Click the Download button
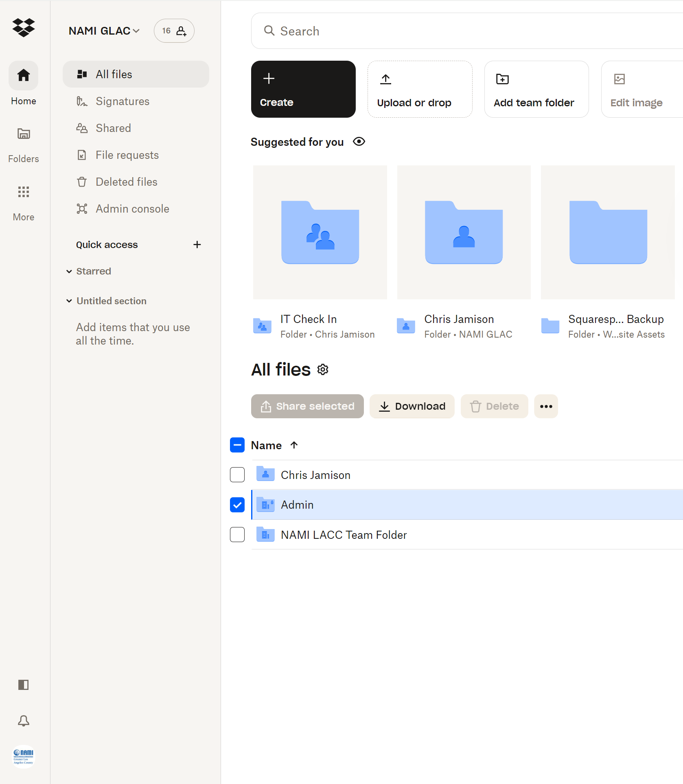The height and width of the screenshot is (784, 683). tap(412, 406)
